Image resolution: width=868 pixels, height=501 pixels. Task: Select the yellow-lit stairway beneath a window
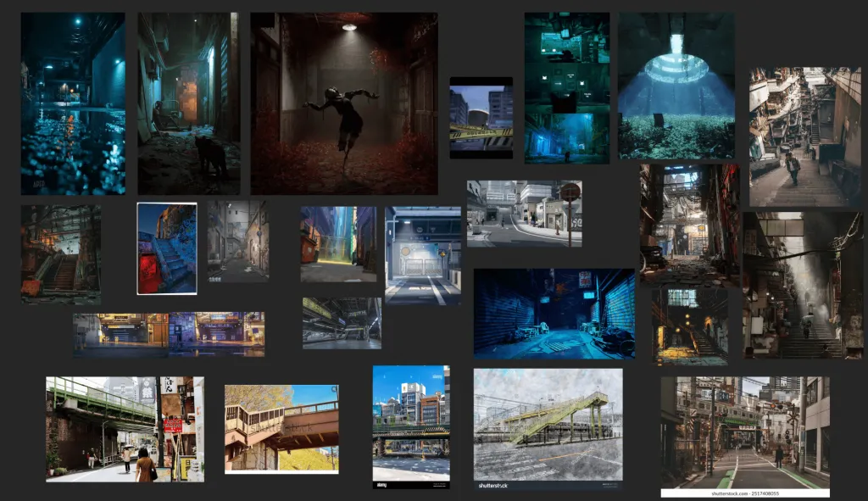[x=689, y=326]
